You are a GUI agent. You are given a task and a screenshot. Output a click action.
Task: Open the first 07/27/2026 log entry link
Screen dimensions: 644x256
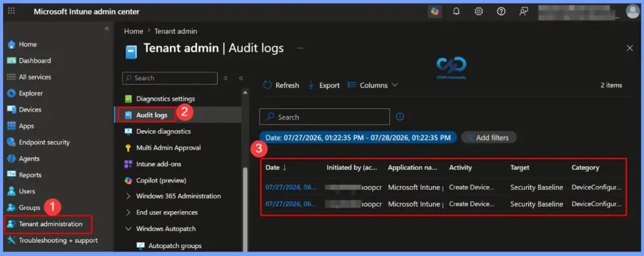pos(291,187)
